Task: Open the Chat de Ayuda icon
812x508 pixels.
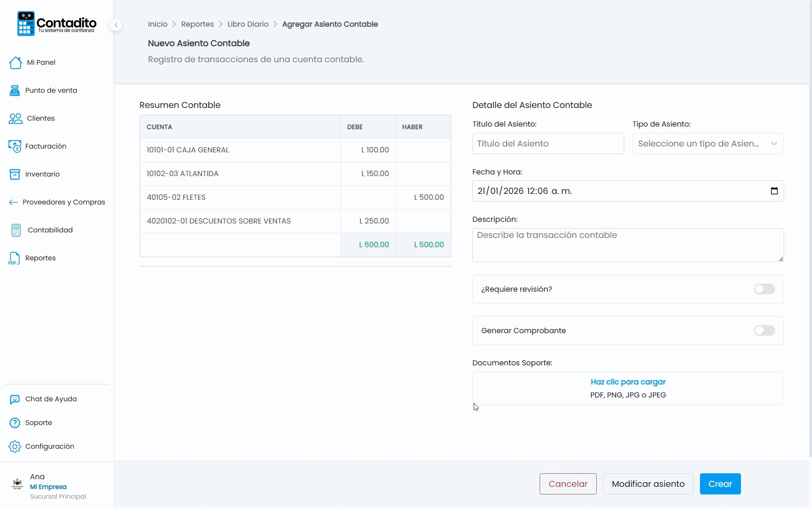Action: [15, 399]
